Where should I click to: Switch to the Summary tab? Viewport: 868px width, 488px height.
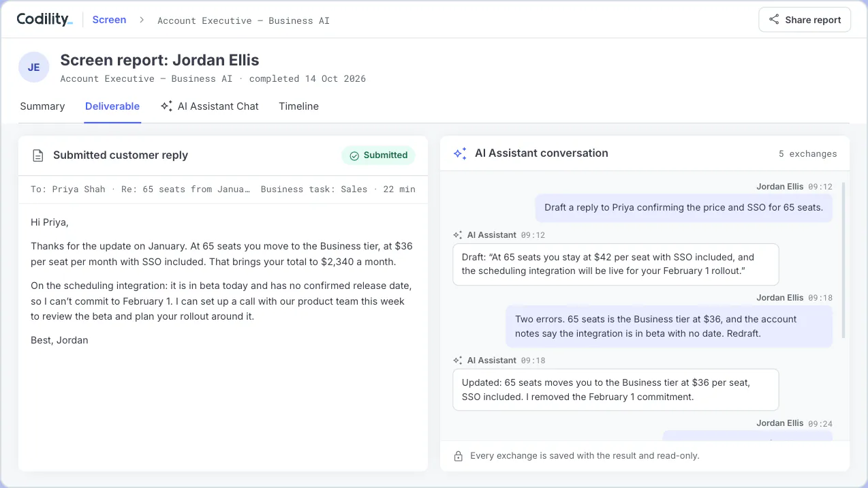coord(42,106)
